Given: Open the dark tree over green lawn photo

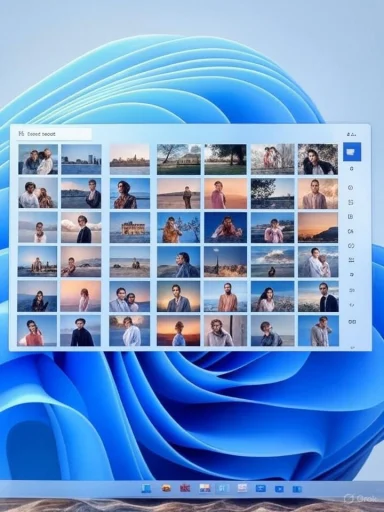Looking at the screenshot, I should tap(225, 159).
